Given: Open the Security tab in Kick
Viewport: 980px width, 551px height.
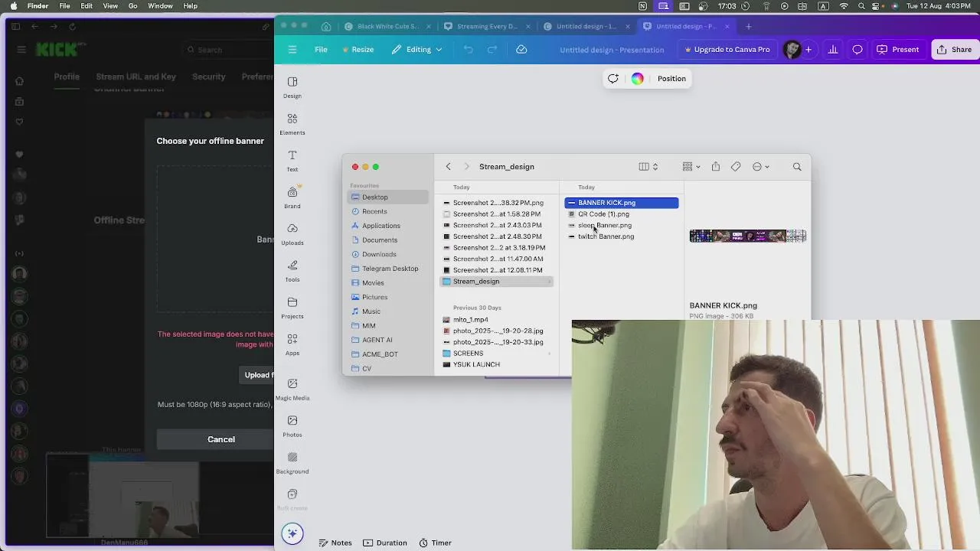Looking at the screenshot, I should point(208,77).
